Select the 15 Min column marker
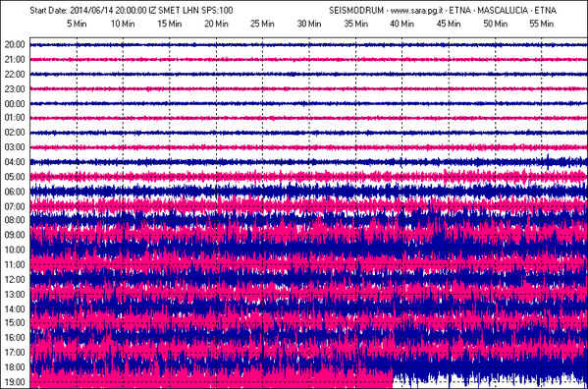588x389 pixels. [x=170, y=24]
